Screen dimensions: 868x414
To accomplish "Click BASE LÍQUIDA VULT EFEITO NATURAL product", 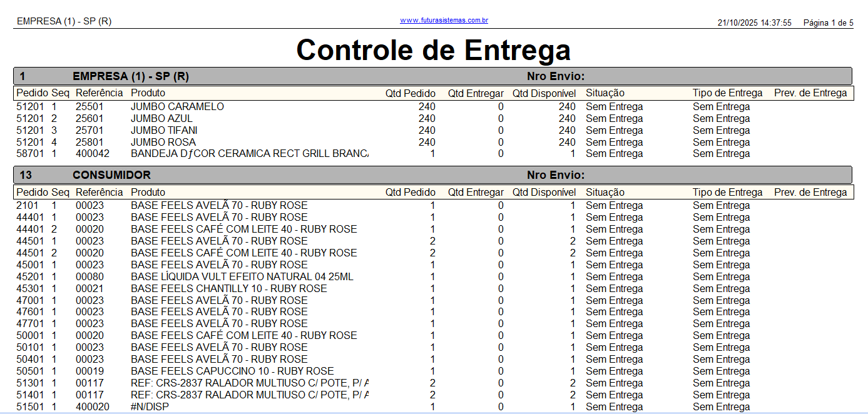I will click(x=242, y=277).
